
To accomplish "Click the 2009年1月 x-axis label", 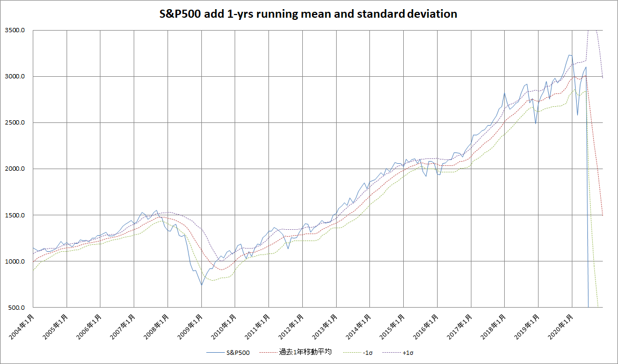I will tap(190, 326).
